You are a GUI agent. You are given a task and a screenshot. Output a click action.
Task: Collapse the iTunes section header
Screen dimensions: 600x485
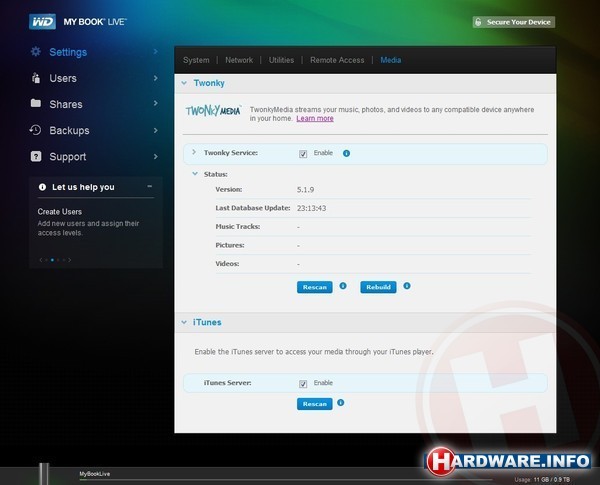[x=184, y=323]
